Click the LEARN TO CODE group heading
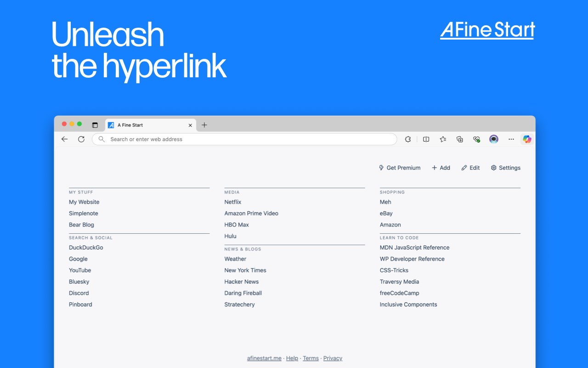The image size is (588, 368). [399, 238]
